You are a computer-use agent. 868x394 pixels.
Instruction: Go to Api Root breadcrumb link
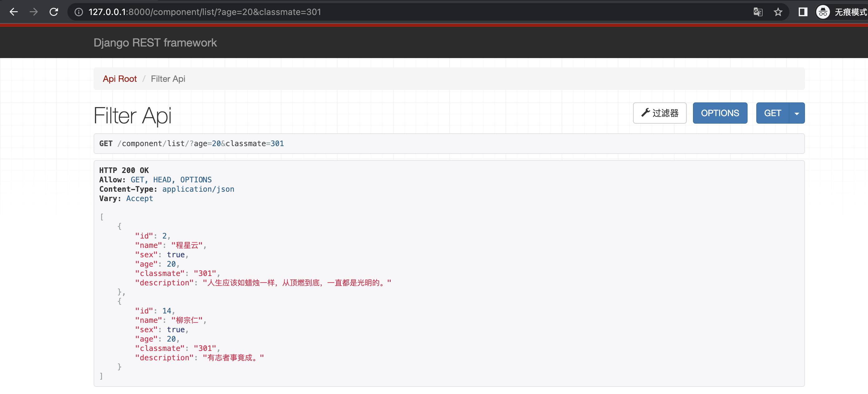119,79
